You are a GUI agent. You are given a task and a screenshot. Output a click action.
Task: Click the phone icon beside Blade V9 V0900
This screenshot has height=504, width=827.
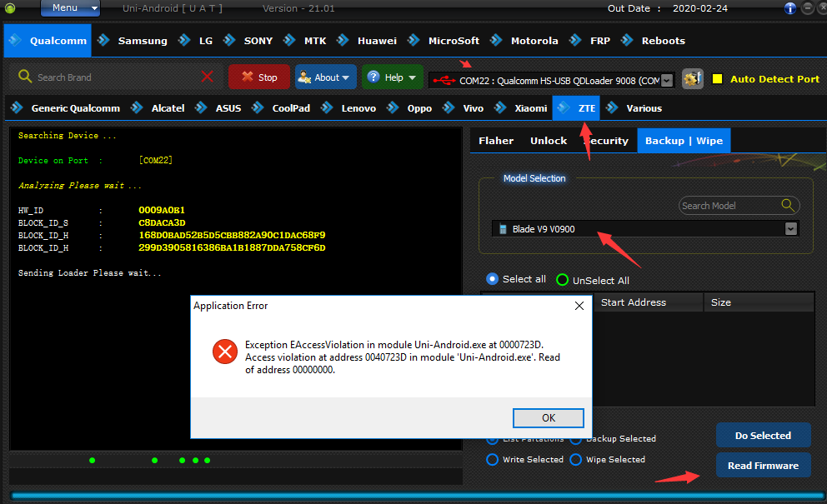[x=504, y=229]
